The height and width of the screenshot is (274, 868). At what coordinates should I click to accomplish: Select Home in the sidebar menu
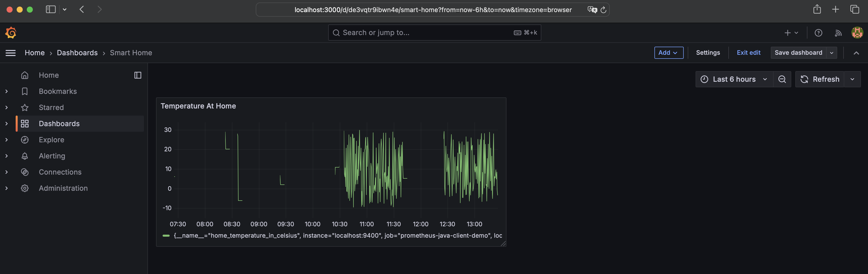pos(49,75)
